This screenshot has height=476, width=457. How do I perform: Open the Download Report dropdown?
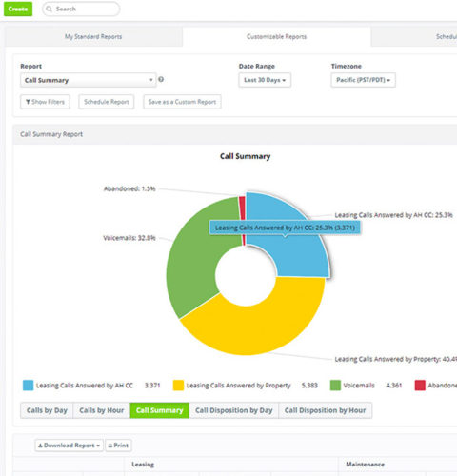pyautogui.click(x=69, y=446)
